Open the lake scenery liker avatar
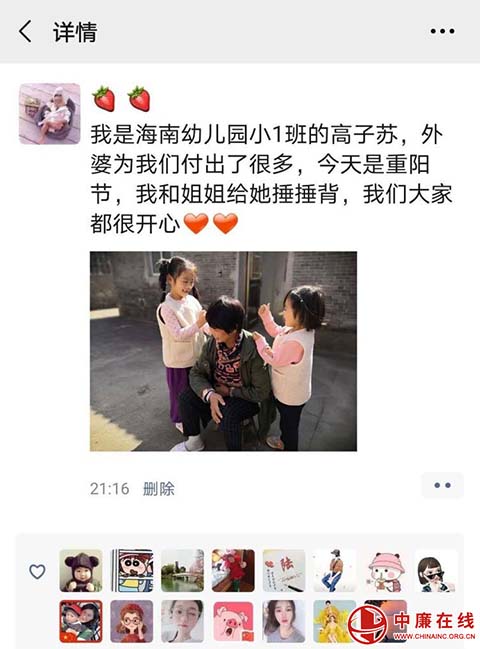This screenshot has width=480, height=649. pyautogui.click(x=182, y=570)
